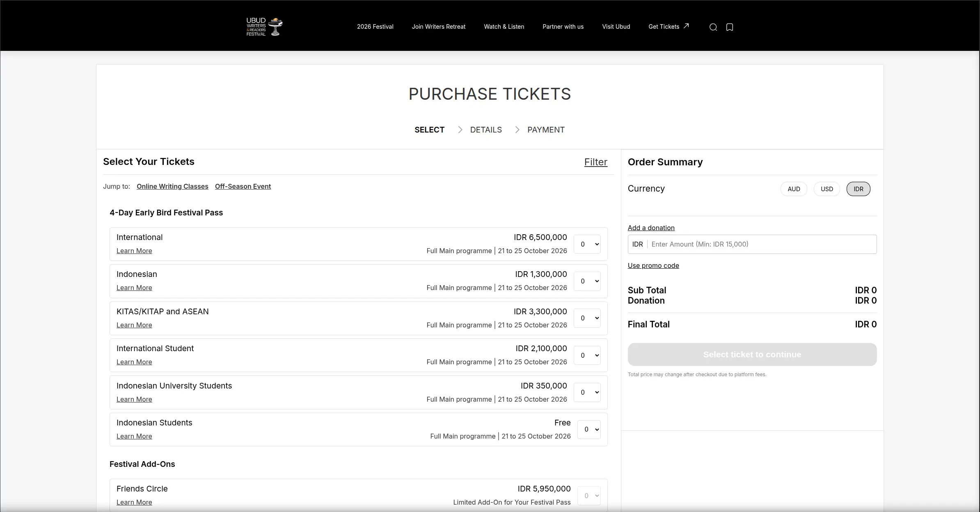
Task: Click the donation amount input field
Action: (x=761, y=244)
